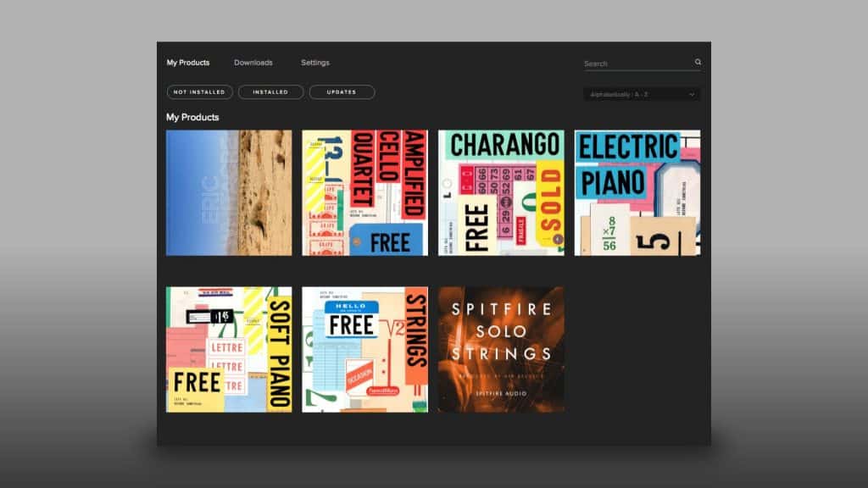Click the My Products heading
This screenshot has height=488, width=868.
point(191,117)
